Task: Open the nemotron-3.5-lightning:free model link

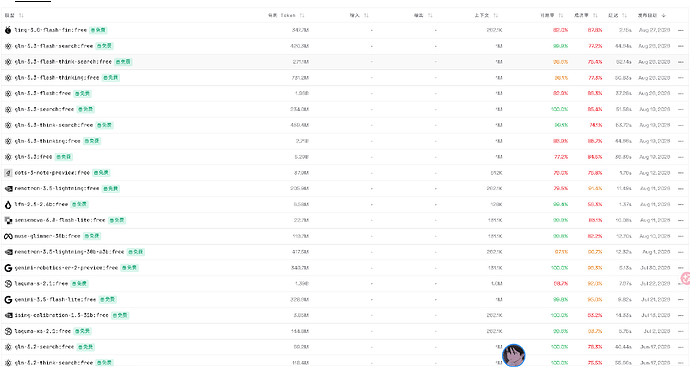Action: tap(57, 188)
